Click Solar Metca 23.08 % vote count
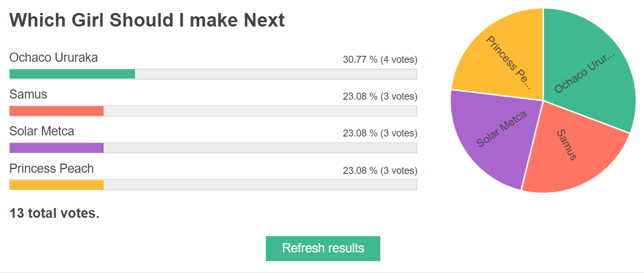Screen dimensions: 644x273 (x=380, y=134)
